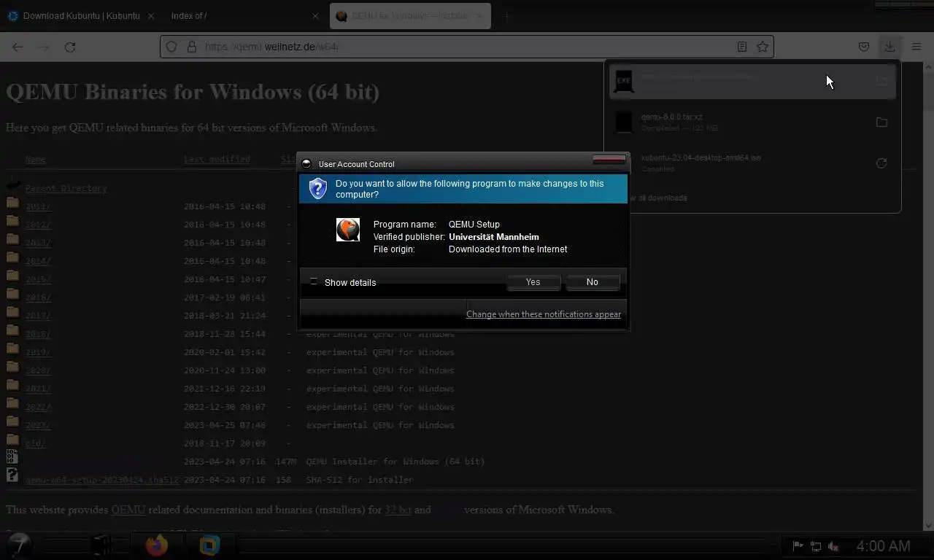Image resolution: width=934 pixels, height=560 pixels.
Task: Click the URL address bar
Action: click(x=467, y=47)
